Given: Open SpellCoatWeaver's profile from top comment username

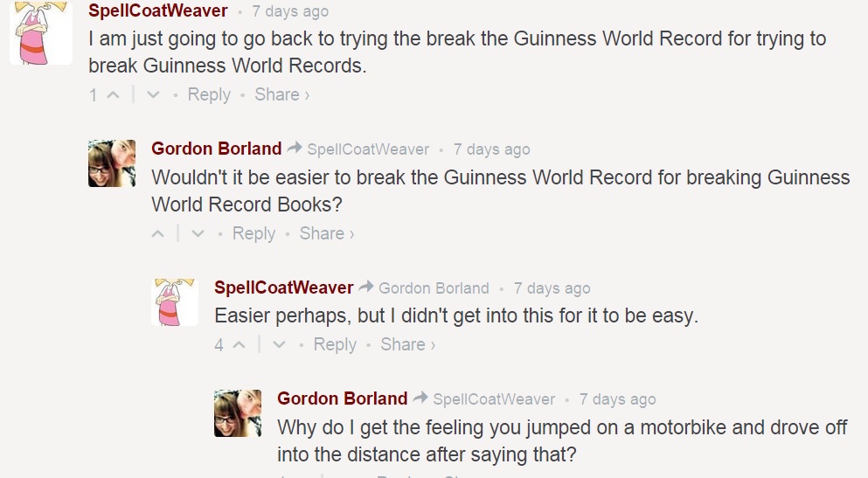Looking at the screenshot, I should pyautogui.click(x=158, y=11).
